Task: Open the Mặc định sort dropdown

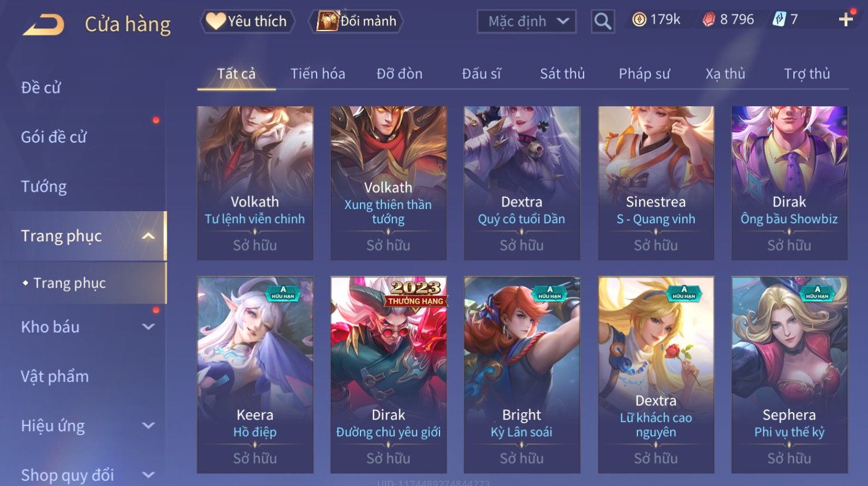Action: point(527,21)
